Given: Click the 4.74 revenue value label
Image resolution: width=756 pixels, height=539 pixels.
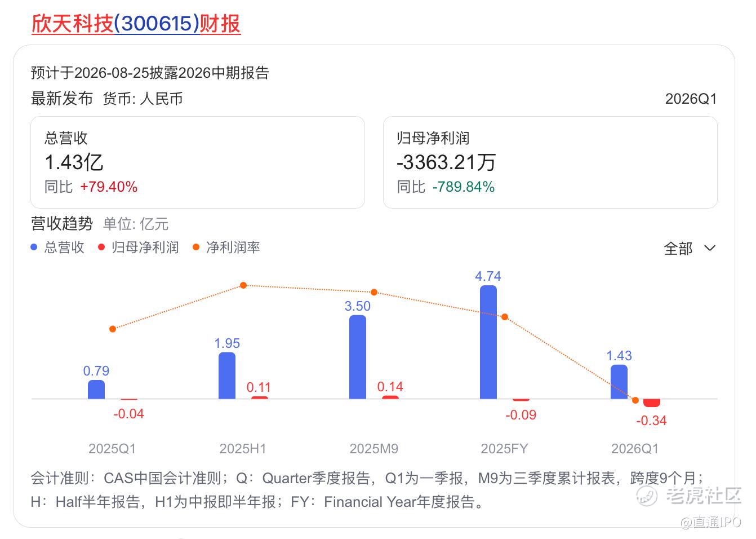Looking at the screenshot, I should click(488, 276).
